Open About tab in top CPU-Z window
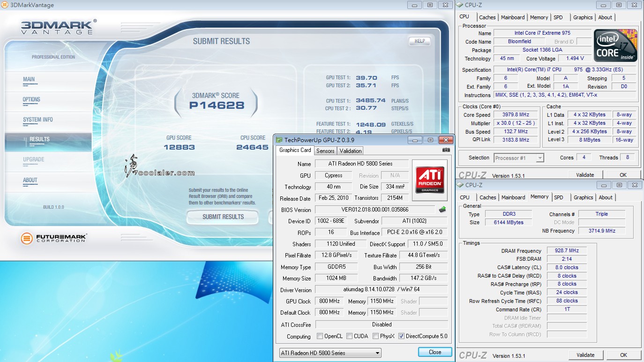644x362 pixels. (605, 17)
